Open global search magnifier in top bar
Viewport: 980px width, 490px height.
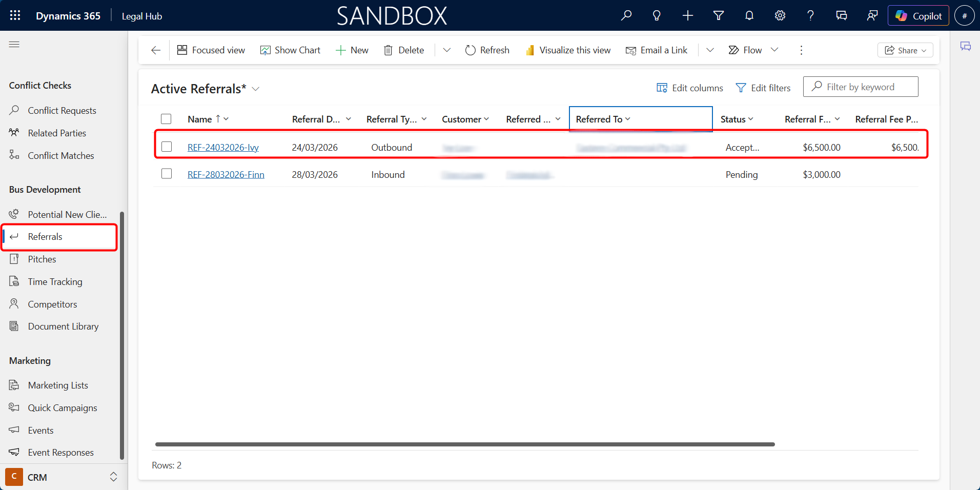click(626, 15)
